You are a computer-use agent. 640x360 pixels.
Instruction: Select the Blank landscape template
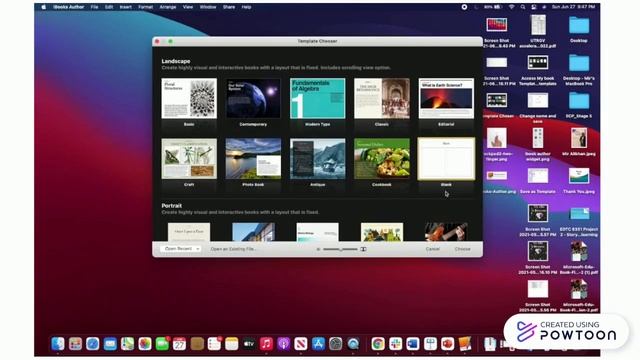pyautogui.click(x=446, y=159)
